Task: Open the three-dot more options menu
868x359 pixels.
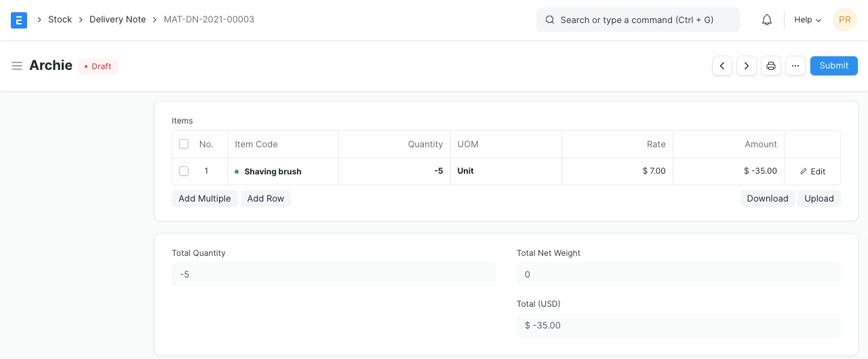Action: (795, 66)
